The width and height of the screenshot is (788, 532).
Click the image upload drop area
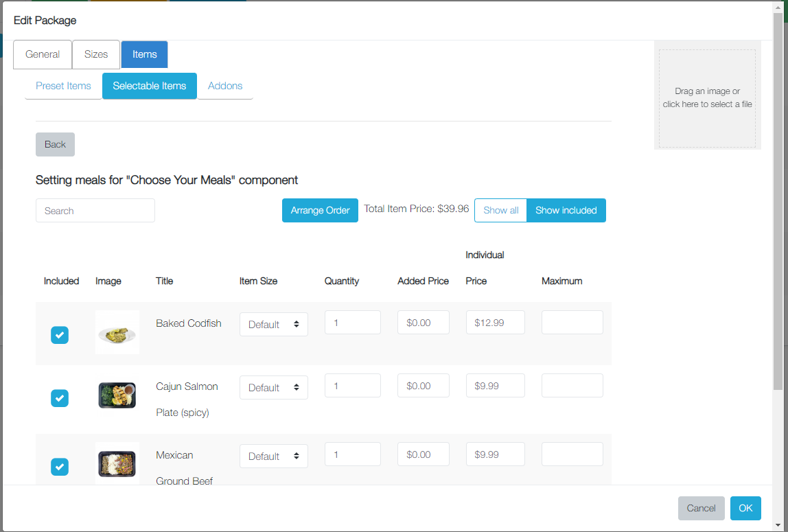707,98
